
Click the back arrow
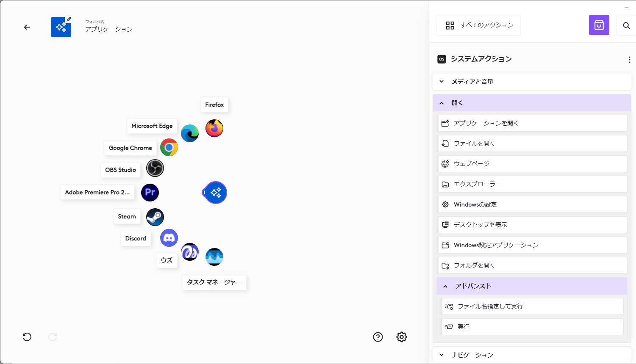tap(27, 27)
